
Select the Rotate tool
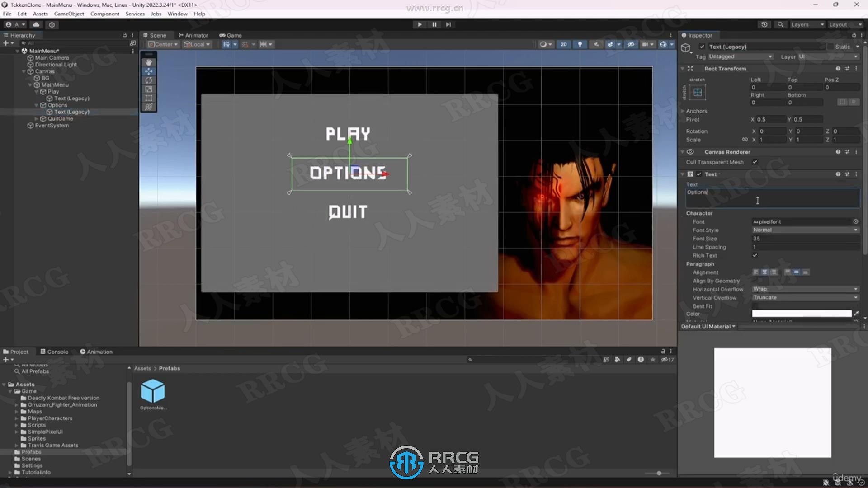tap(148, 80)
